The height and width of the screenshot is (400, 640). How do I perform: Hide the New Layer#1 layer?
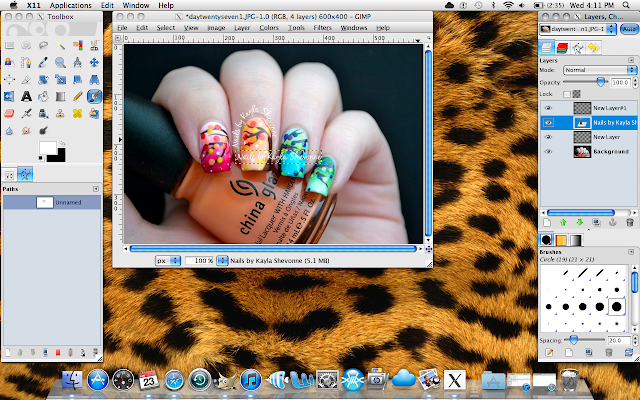[548, 108]
